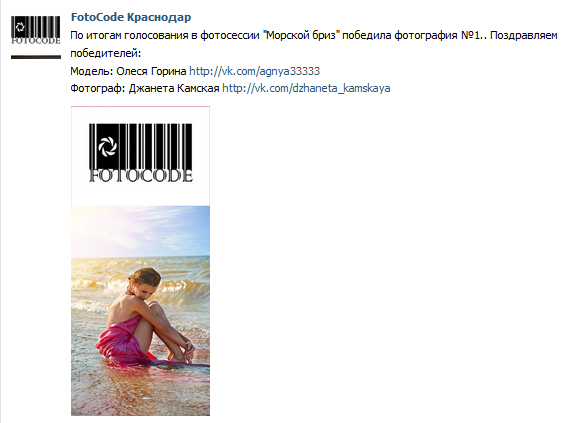
Task: Click the wet sand at the photo bottom
Action: click(x=140, y=394)
